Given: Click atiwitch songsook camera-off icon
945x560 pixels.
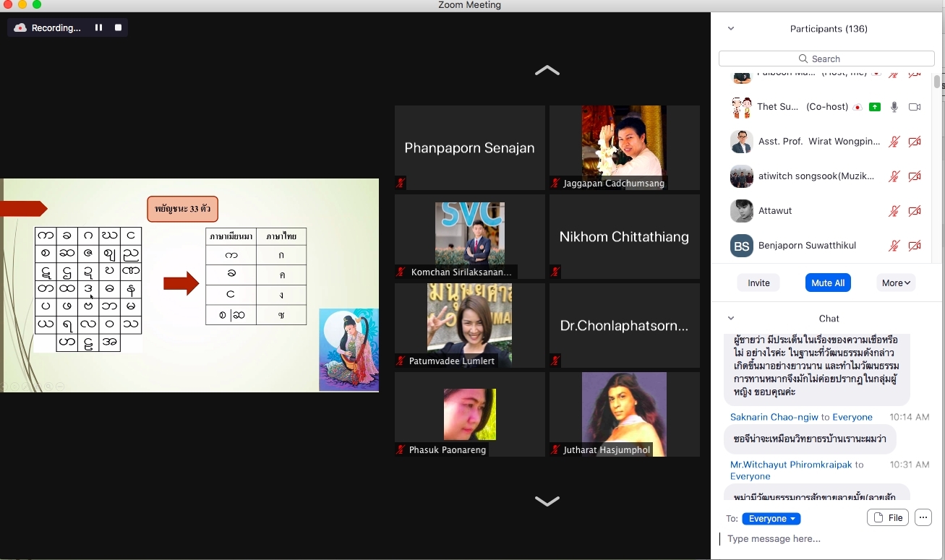Looking at the screenshot, I should [915, 176].
